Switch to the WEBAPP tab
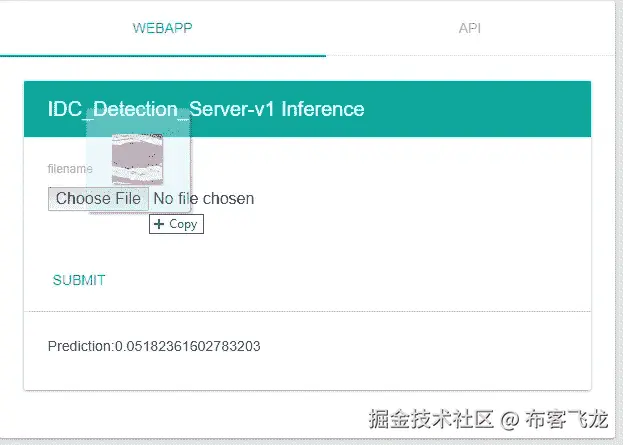 (x=162, y=28)
